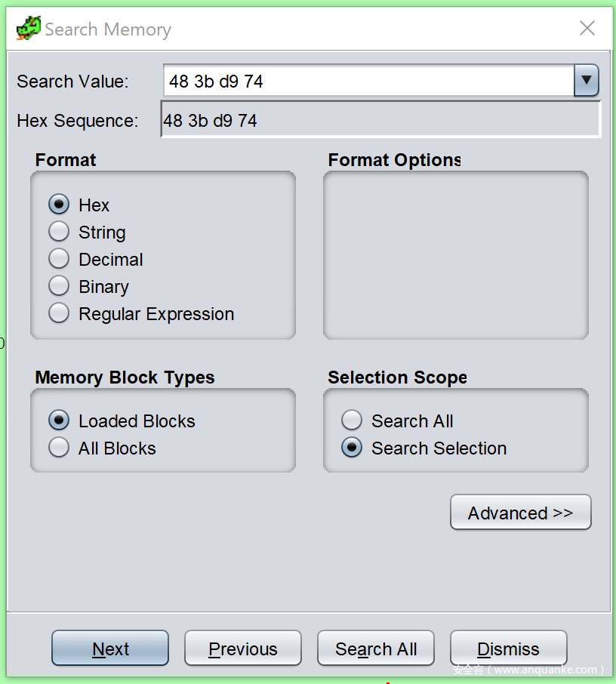Screen dimensions: 616x684
Task: Click the Search All button
Action: [375, 649]
